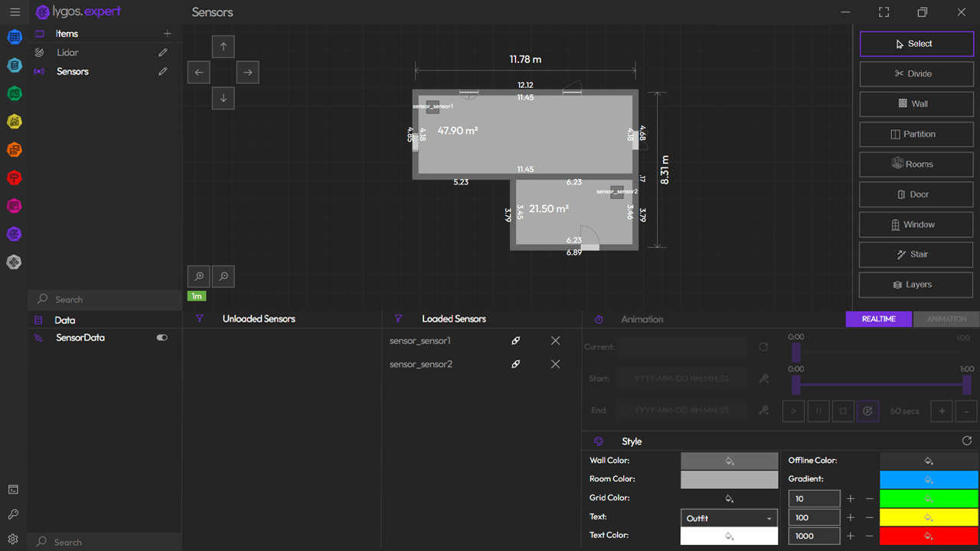Select the Wall tool
The height and width of the screenshot is (551, 980).
click(x=916, y=104)
